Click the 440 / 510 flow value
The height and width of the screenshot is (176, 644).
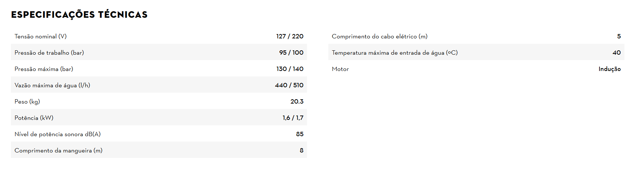coord(289,85)
